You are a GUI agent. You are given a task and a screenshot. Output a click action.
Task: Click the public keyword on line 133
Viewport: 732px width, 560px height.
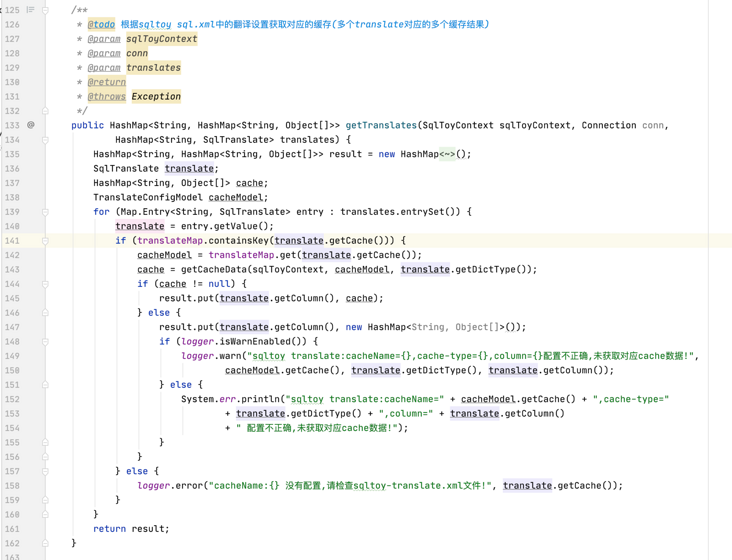(87, 125)
